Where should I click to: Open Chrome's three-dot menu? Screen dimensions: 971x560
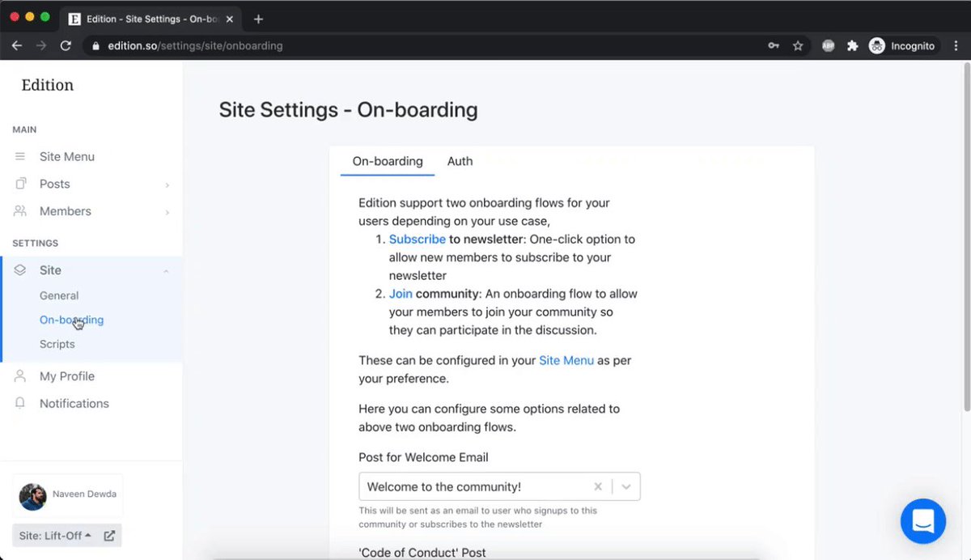click(x=956, y=46)
